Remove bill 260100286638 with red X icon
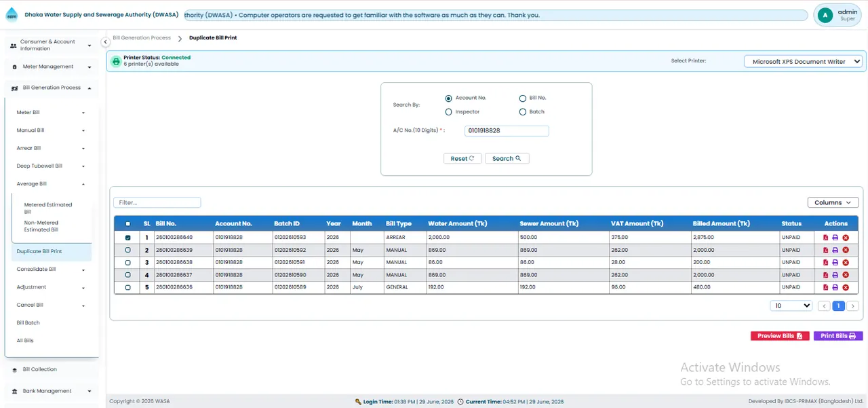This screenshot has width=868, height=408. pyautogui.click(x=846, y=262)
